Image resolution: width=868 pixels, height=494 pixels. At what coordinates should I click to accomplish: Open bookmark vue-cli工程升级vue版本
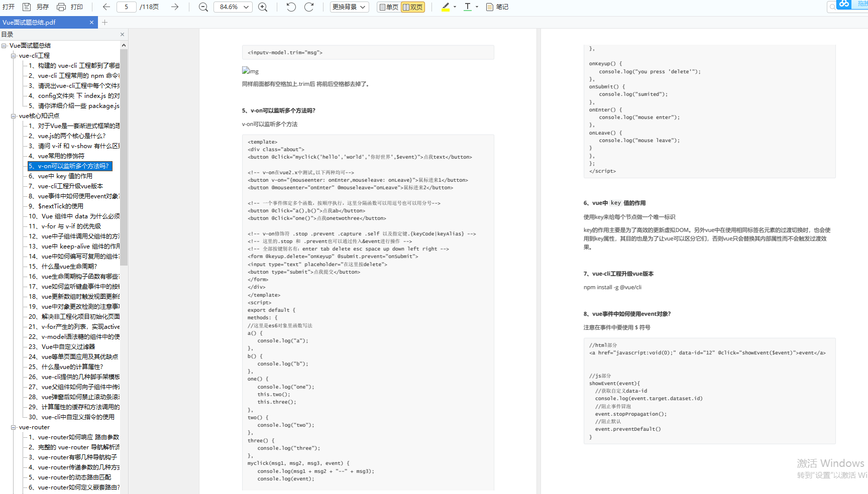pos(66,186)
